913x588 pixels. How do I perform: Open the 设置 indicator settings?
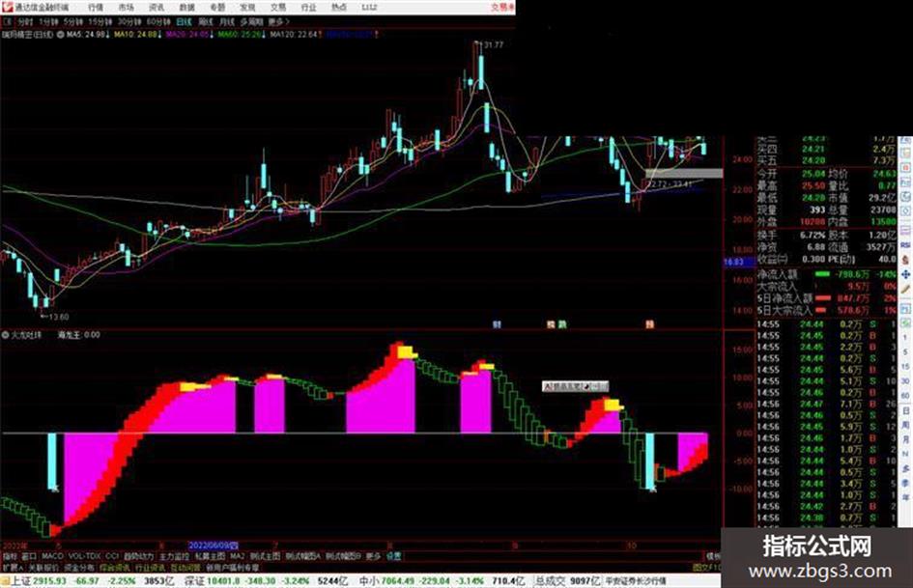394,556
